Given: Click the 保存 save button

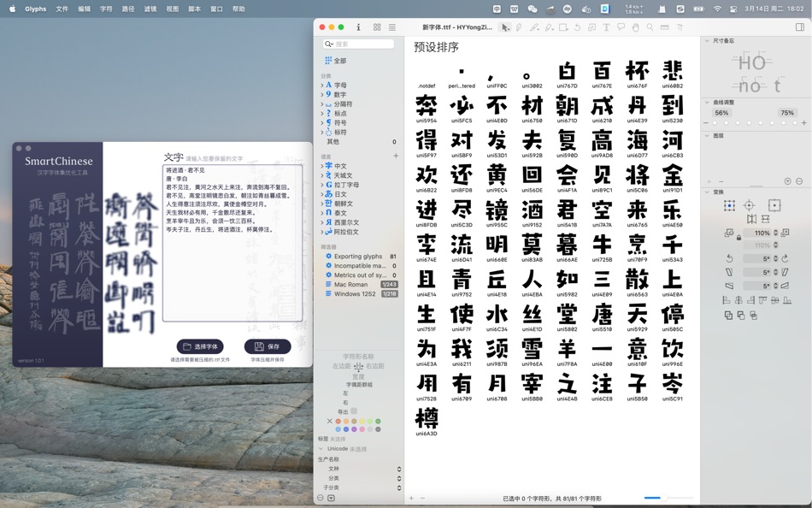Looking at the screenshot, I should (268, 346).
